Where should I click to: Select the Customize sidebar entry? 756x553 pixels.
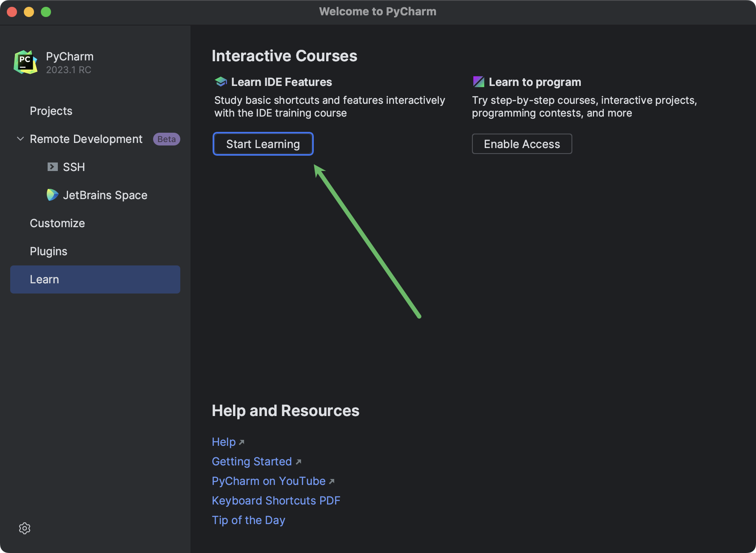[x=57, y=223]
